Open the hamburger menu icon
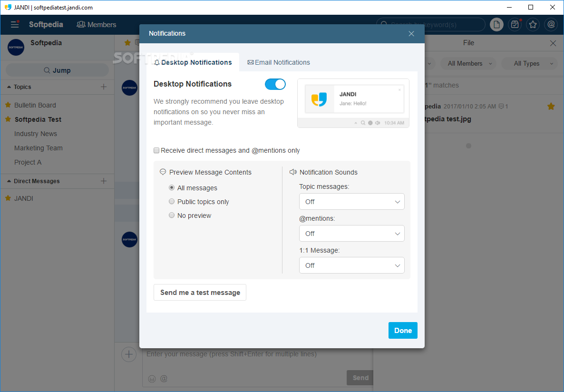 coord(15,24)
